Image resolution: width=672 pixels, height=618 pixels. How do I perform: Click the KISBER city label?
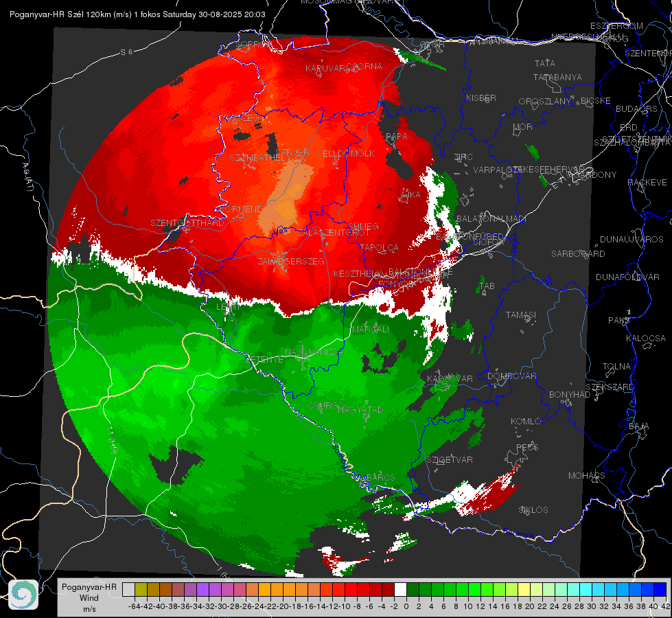(481, 98)
